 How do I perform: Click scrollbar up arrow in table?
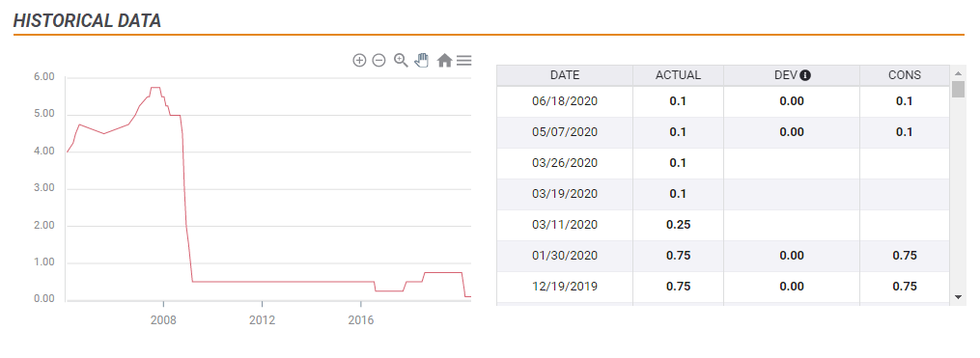click(958, 72)
